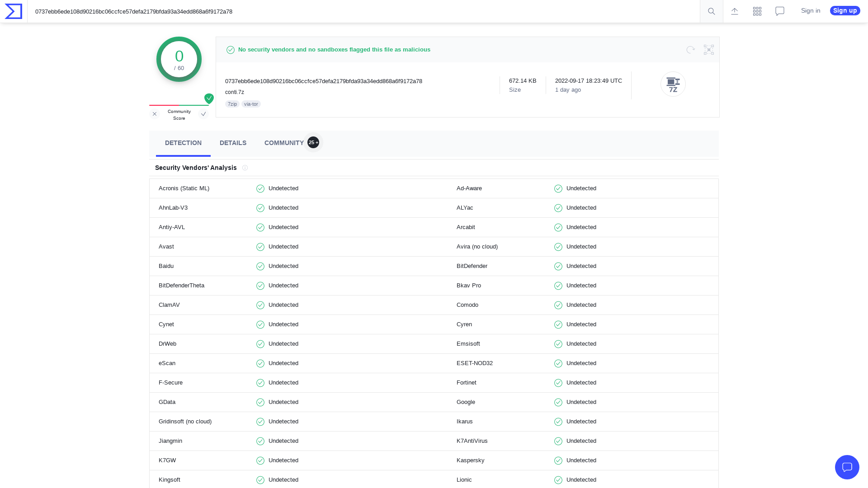
Task: Click the Undetected check icon for Google
Action: (x=558, y=402)
